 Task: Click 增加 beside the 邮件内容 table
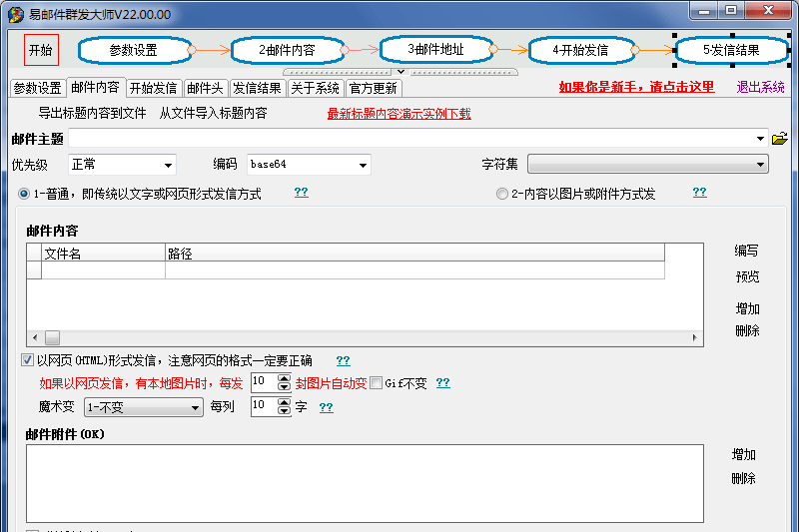pyautogui.click(x=747, y=308)
